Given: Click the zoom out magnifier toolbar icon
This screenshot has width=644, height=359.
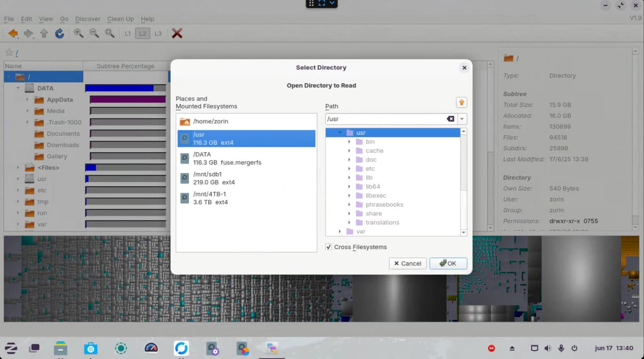Looking at the screenshot, I should click(x=94, y=34).
